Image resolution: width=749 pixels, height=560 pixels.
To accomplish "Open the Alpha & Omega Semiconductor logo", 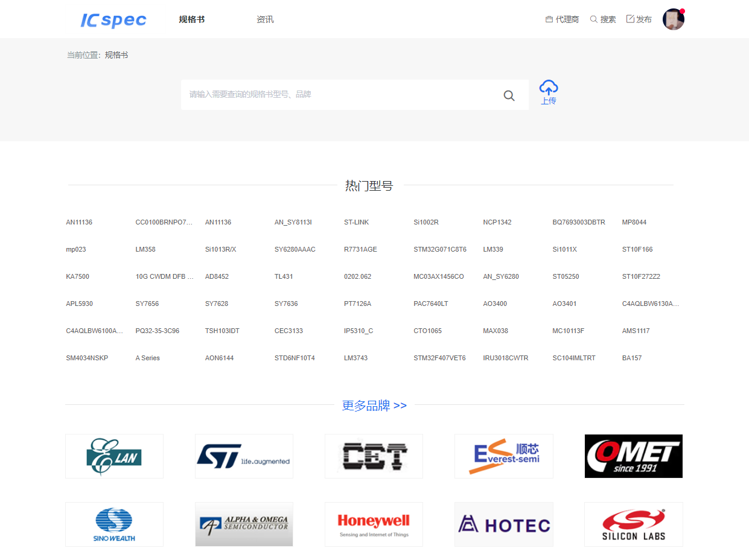I will (x=244, y=524).
